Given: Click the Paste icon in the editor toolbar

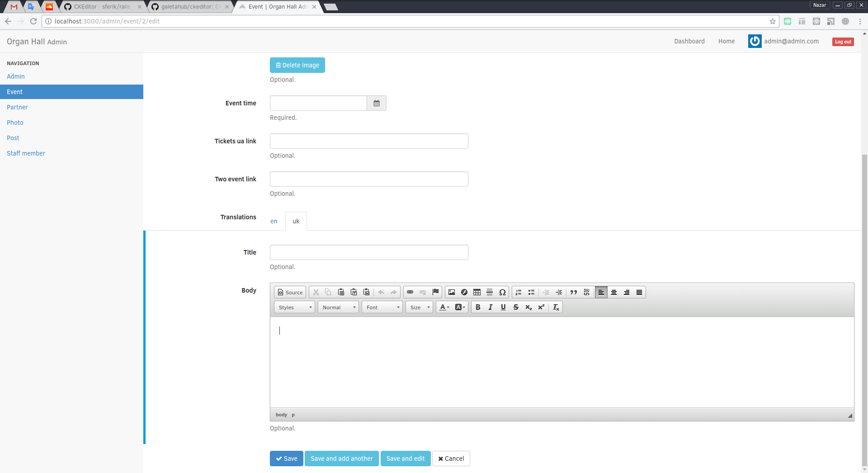Looking at the screenshot, I should pyautogui.click(x=341, y=292).
